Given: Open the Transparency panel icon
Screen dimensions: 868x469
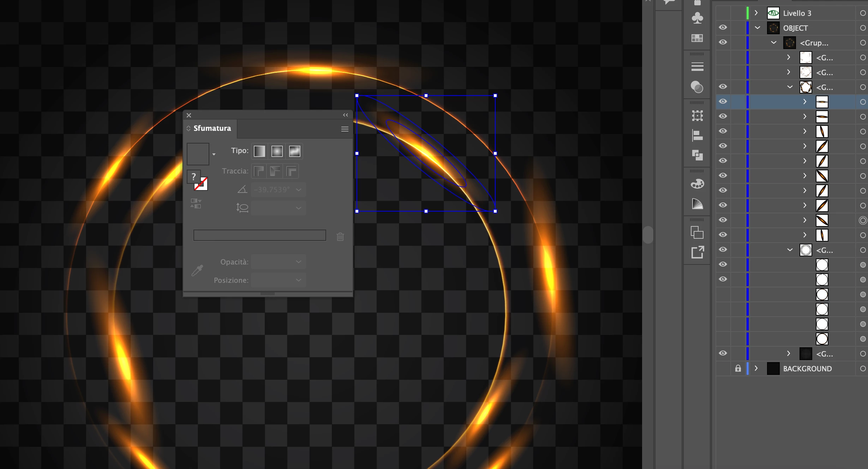Looking at the screenshot, I should (697, 87).
